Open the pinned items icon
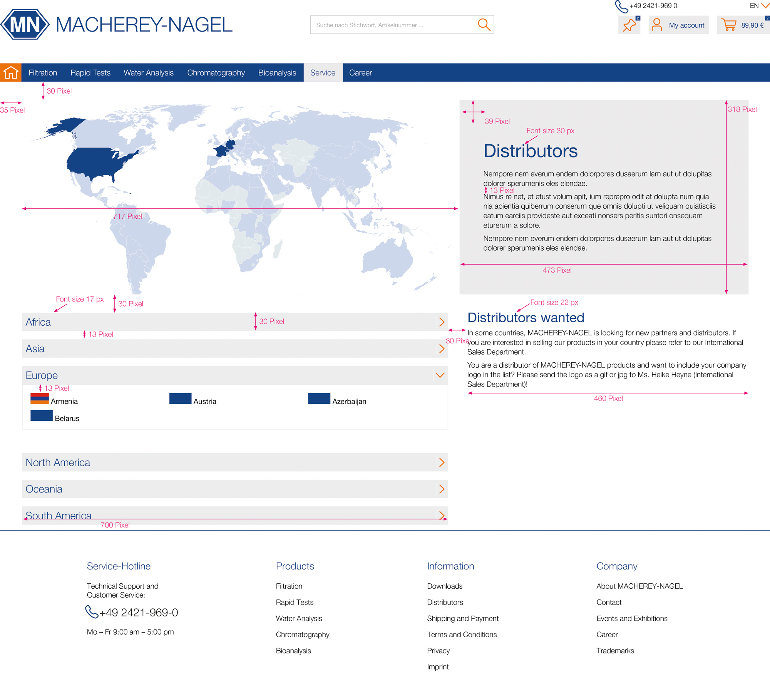This screenshot has width=770, height=700. tap(629, 25)
